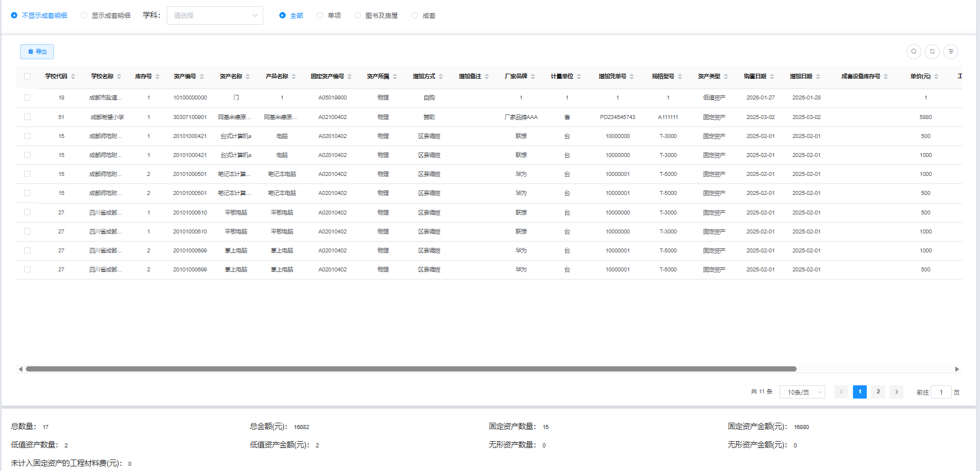
Task: Tick the select-all checkbox in table header
Action: pos(27,76)
